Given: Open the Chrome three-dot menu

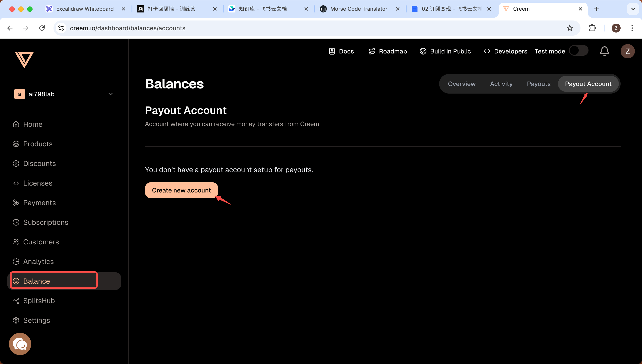Looking at the screenshot, I should [632, 28].
